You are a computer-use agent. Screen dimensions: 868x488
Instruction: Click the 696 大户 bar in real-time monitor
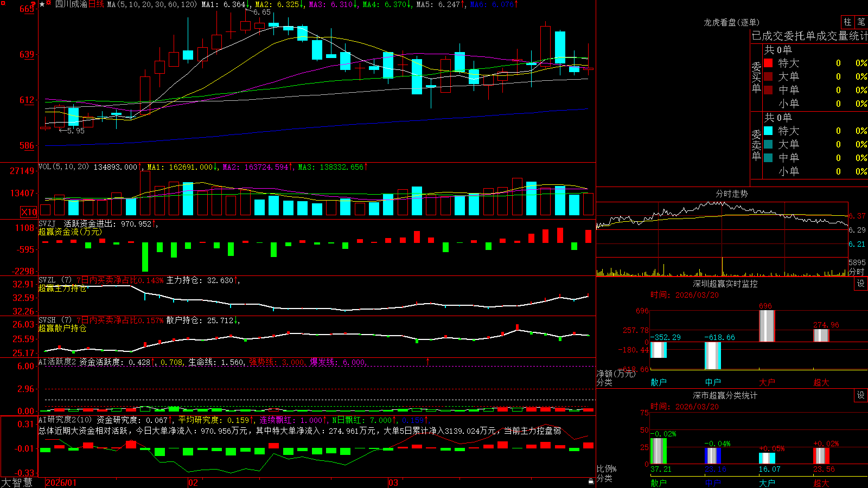(767, 326)
